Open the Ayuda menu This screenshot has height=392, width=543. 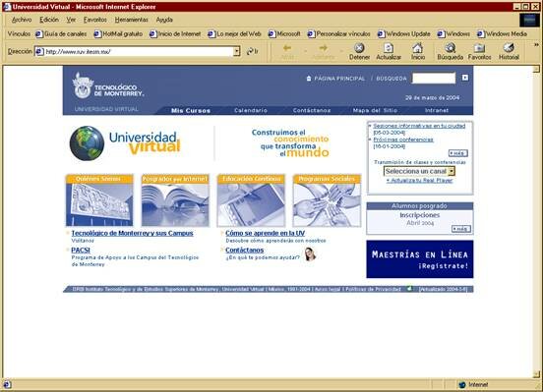164,20
